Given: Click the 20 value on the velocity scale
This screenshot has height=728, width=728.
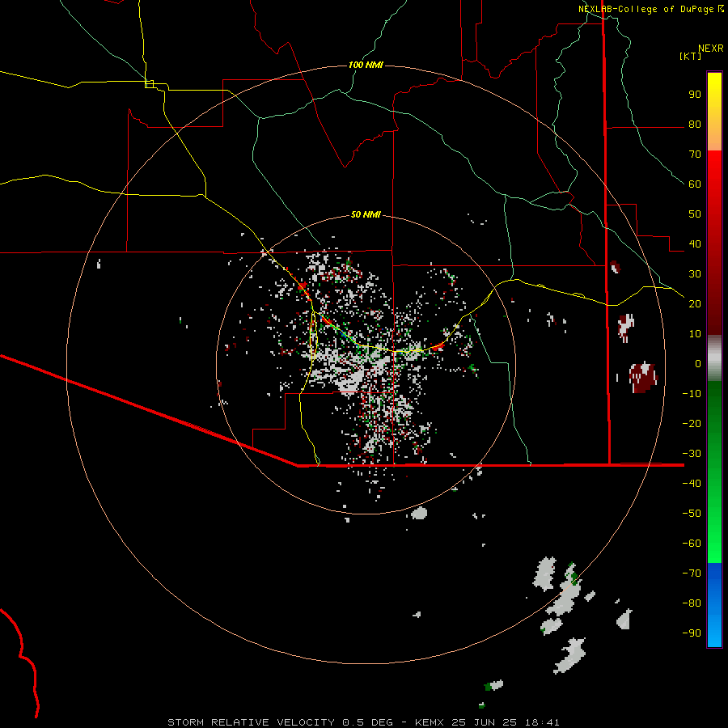Looking at the screenshot, I should (x=695, y=303).
